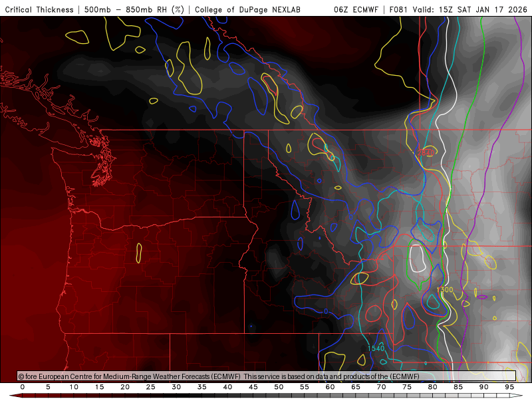Screen dimensions: 532x399
Task: Select the "500mb – 850mb RH (%)" label
Action: [x=134, y=9]
